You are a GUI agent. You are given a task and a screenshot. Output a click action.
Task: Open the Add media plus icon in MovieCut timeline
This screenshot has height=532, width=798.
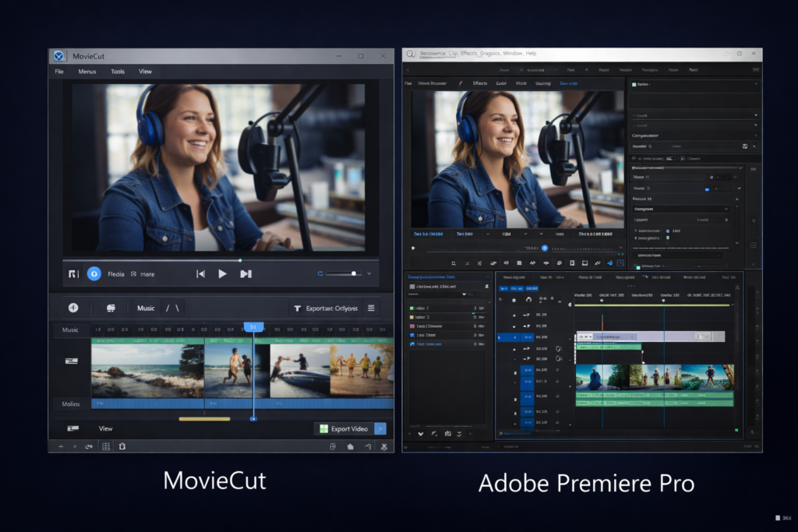tap(74, 308)
